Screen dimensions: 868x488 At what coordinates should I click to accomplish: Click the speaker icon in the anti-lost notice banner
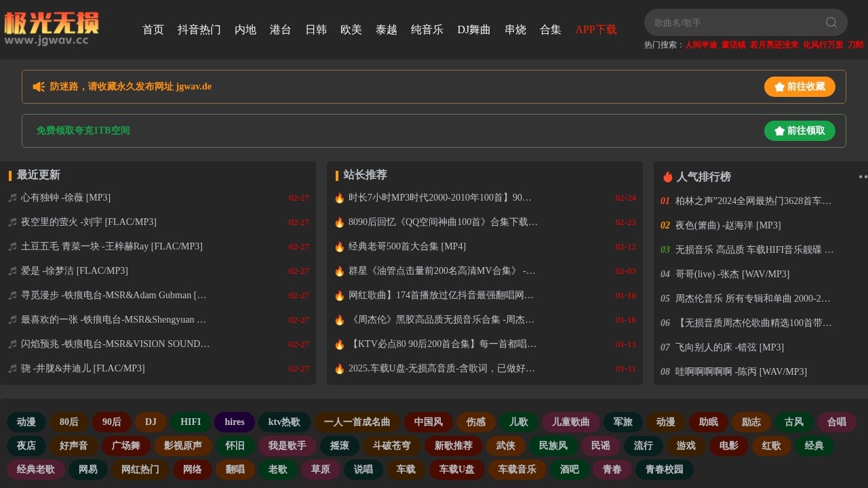tap(39, 86)
